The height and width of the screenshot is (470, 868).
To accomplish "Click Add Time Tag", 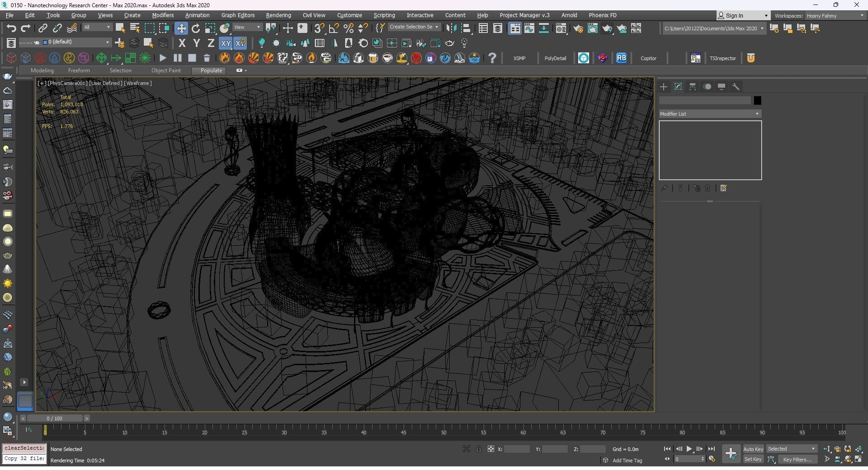I will pyautogui.click(x=627, y=461).
